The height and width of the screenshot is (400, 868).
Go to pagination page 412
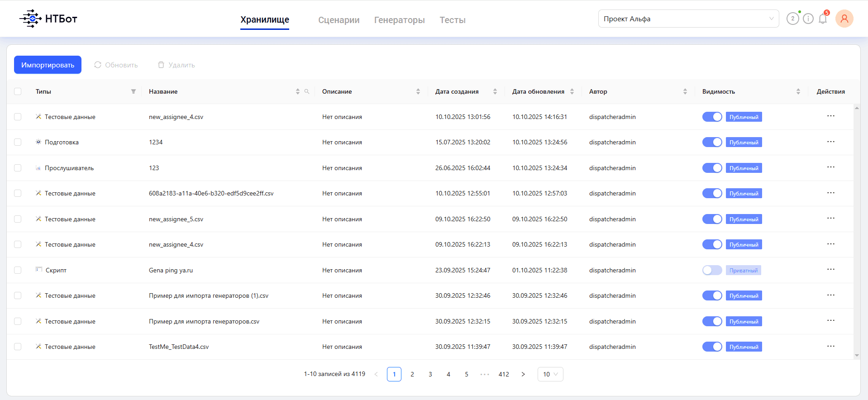click(504, 374)
